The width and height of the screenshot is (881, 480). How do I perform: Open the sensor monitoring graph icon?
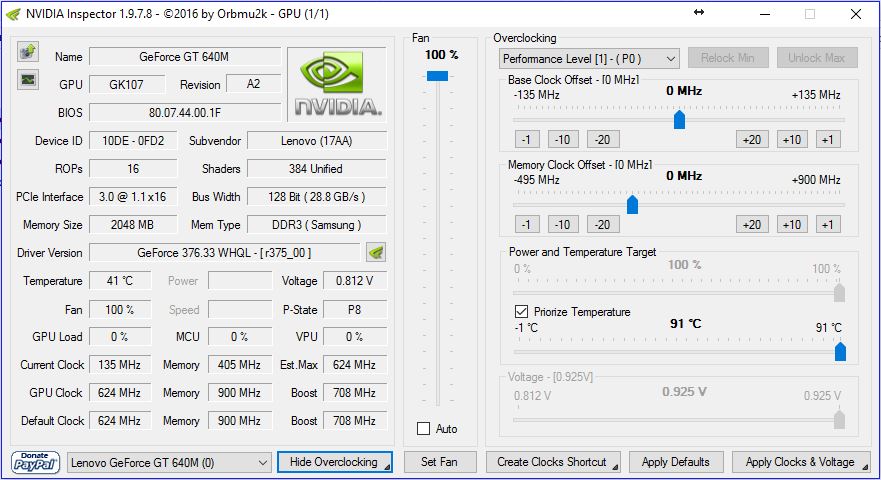pyautogui.click(x=28, y=80)
